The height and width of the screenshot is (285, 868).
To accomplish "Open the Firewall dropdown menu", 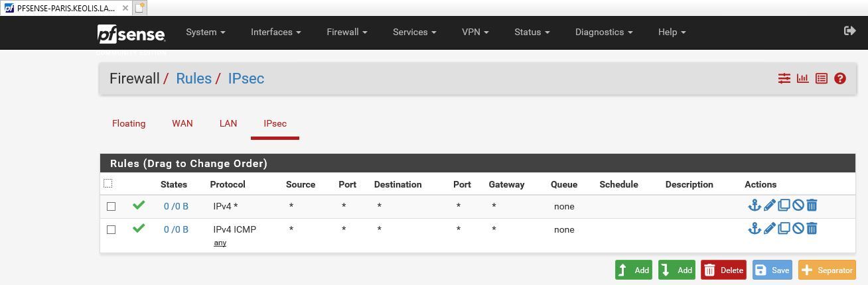I will (346, 32).
